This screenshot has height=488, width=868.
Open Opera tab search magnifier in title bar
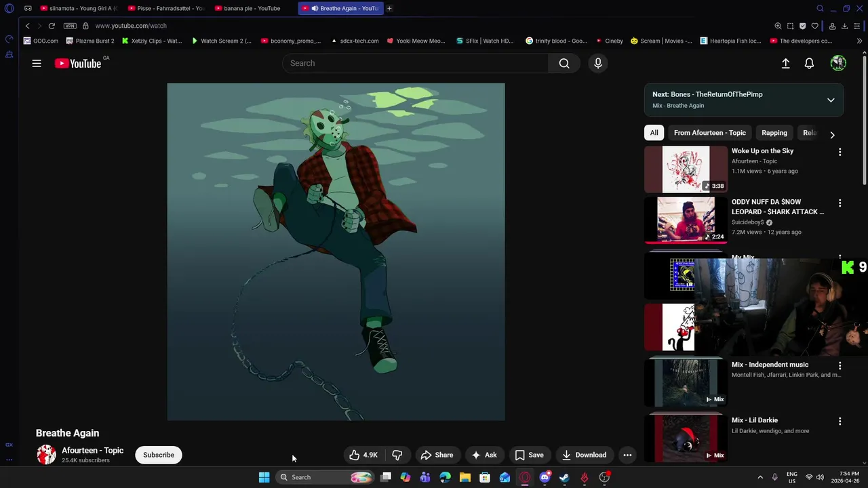pos(820,8)
